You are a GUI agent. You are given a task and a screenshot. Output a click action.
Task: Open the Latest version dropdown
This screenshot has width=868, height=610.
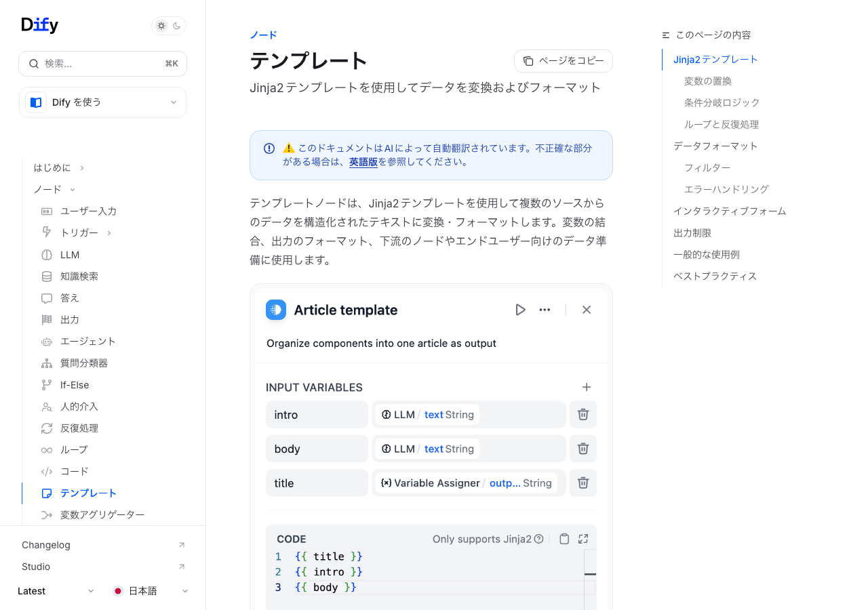coord(56,591)
